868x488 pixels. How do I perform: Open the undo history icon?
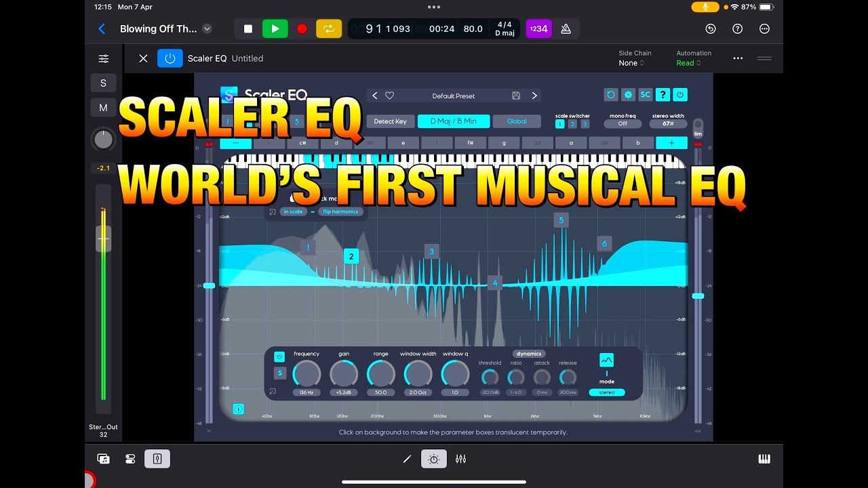pyautogui.click(x=711, y=28)
